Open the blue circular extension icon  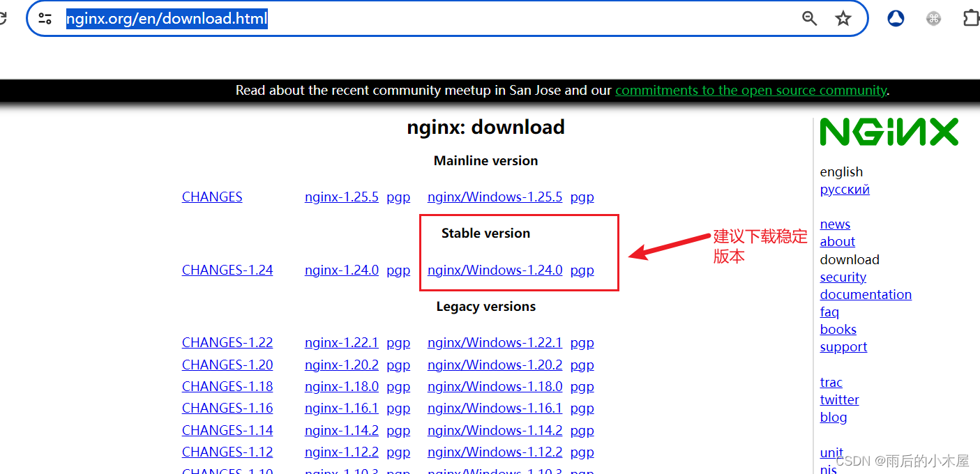tap(896, 19)
